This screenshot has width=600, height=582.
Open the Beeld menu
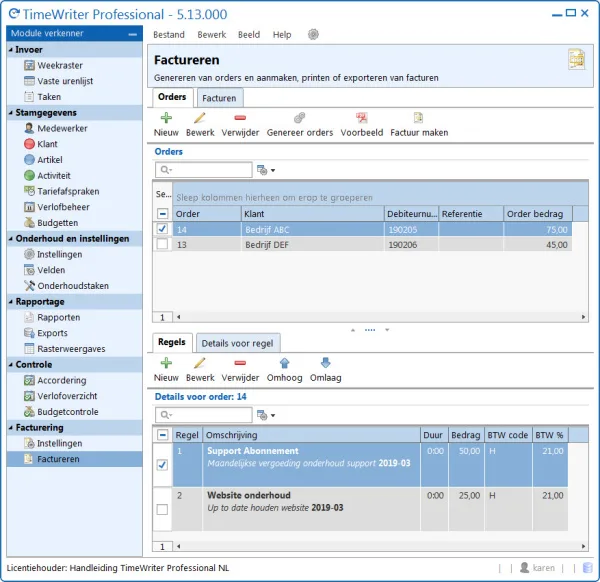[x=249, y=35]
